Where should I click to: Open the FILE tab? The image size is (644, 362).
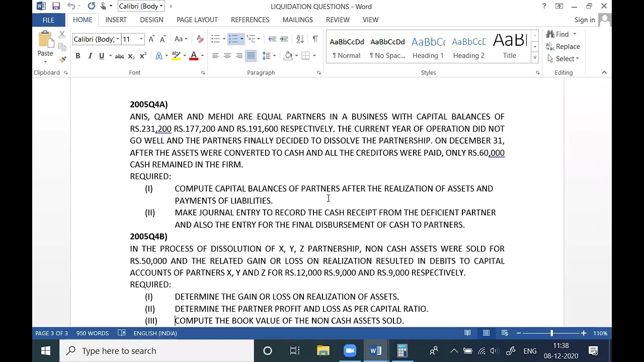point(48,20)
